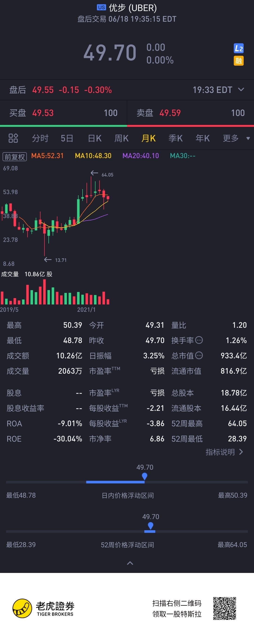The image size is (254, 644).
Task: Tap the 卖盘 ask price 49.59
Action: (x=170, y=113)
